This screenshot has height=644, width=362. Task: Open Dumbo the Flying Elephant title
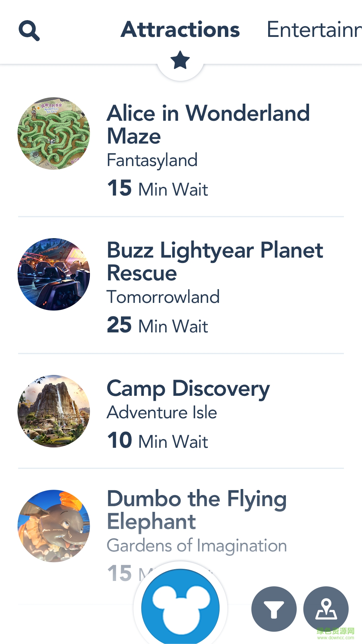point(197,510)
